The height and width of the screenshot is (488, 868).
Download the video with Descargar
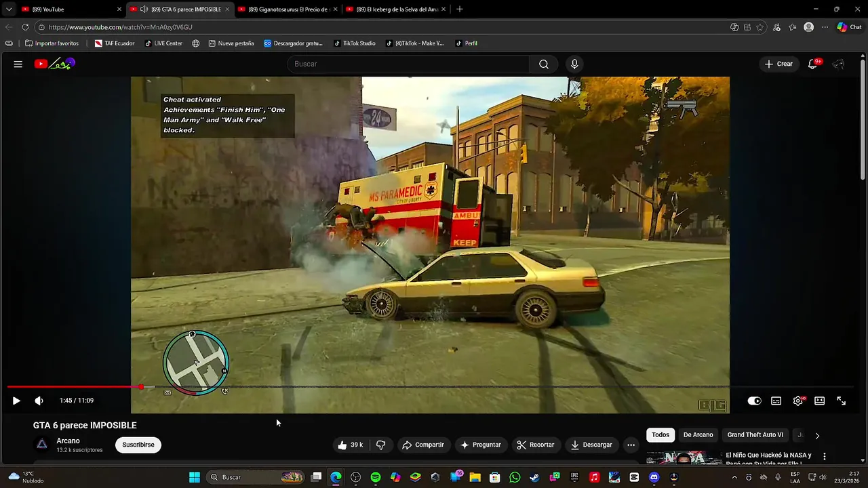coord(591,445)
